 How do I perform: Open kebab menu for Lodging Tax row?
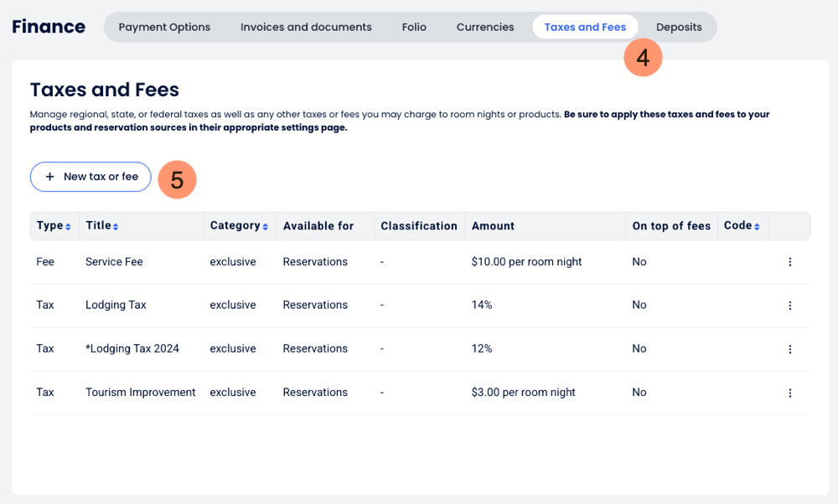click(789, 306)
